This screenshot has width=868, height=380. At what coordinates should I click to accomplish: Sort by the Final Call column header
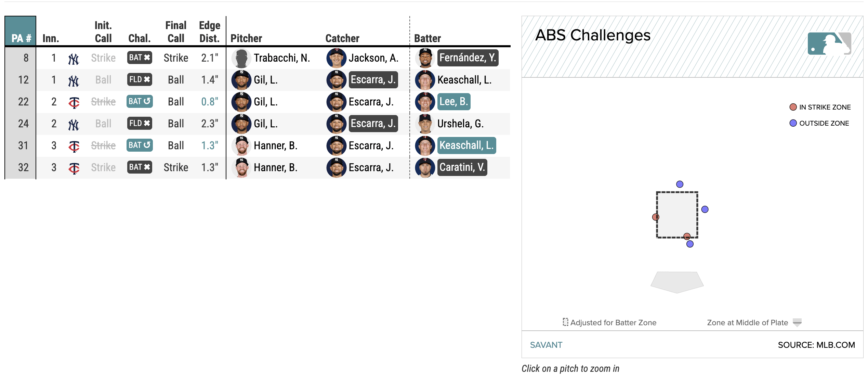(x=176, y=31)
